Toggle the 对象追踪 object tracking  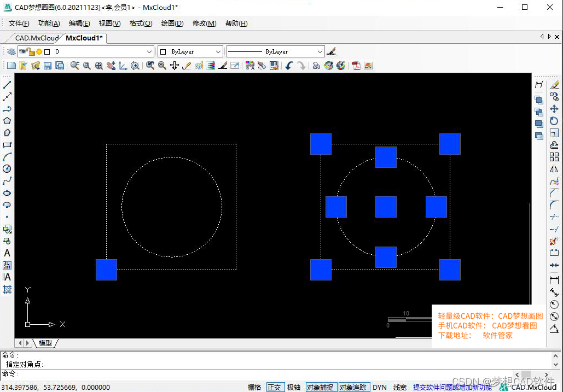click(x=355, y=387)
